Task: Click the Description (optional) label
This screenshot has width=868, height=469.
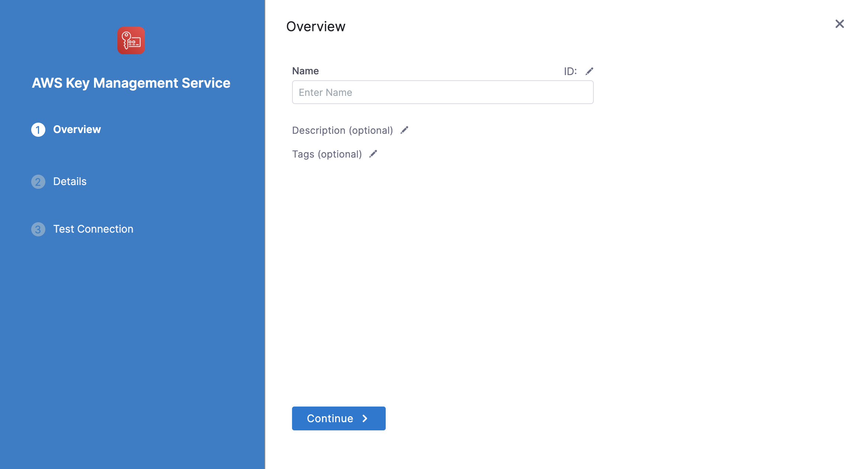Action: point(343,130)
